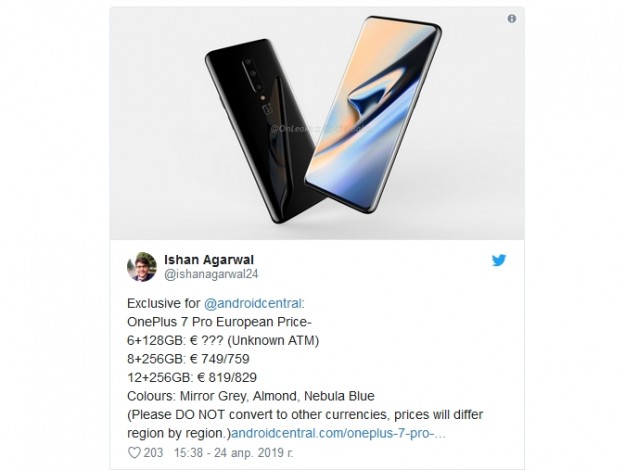The image size is (625, 470).
Task: Click the "8+256GB: € 749/759" price line
Action: pos(188,359)
